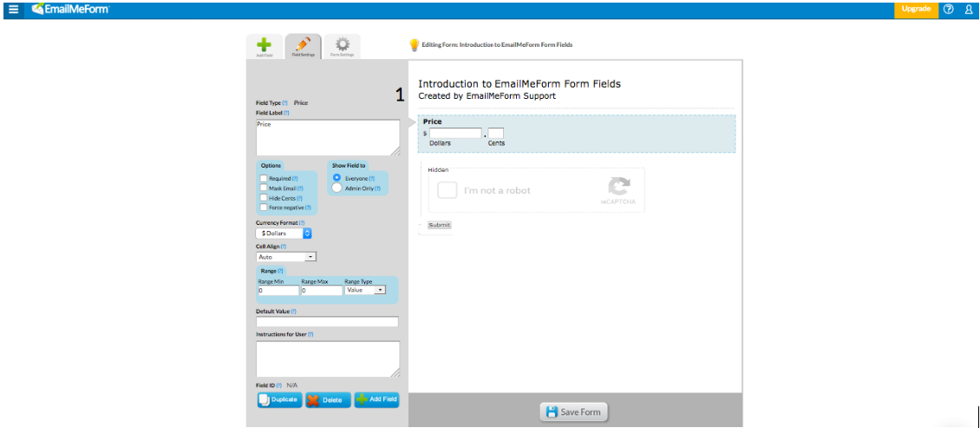Open help tooltip for Default Value
Screen dimensions: 980x441
click(x=293, y=311)
